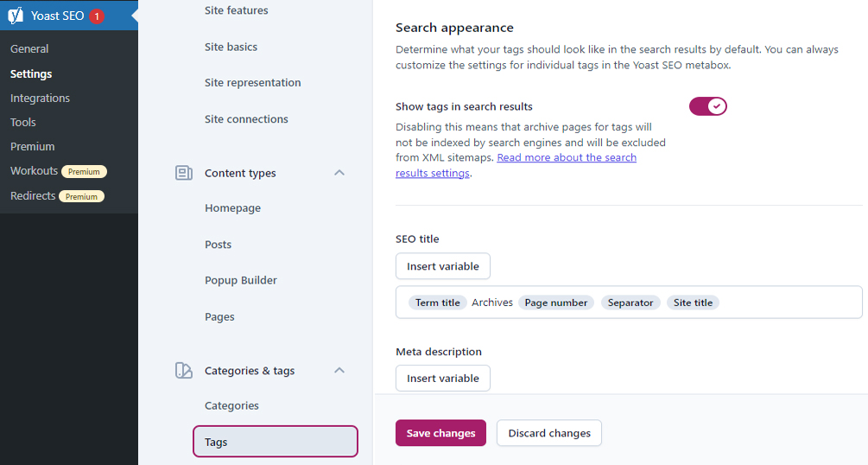The width and height of the screenshot is (868, 465).
Task: Collapse the Categories & tags section
Action: (x=339, y=370)
